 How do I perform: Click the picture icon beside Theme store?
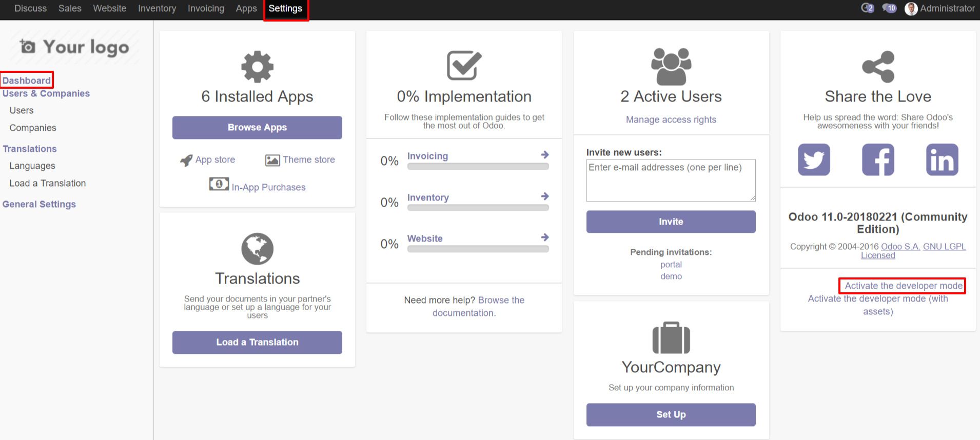pos(272,160)
